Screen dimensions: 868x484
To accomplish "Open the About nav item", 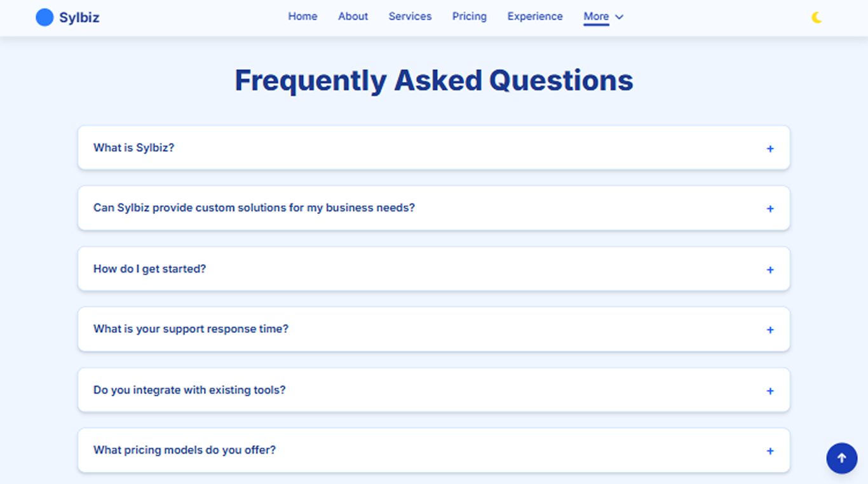I will click(353, 17).
